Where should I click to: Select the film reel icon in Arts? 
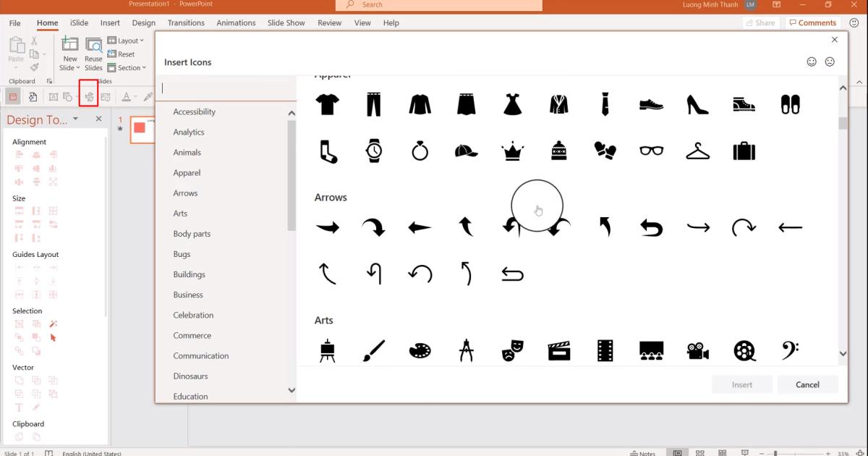[744, 350]
